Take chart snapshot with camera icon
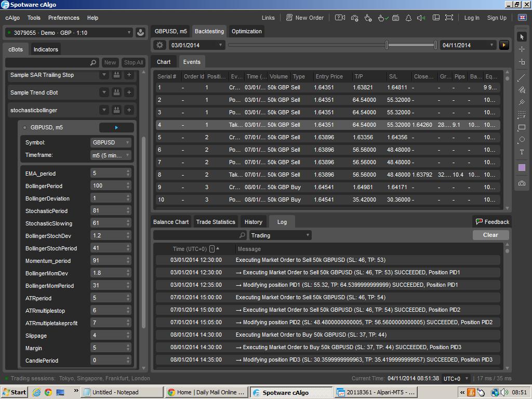The width and height of the screenshot is (532, 399). (522, 183)
